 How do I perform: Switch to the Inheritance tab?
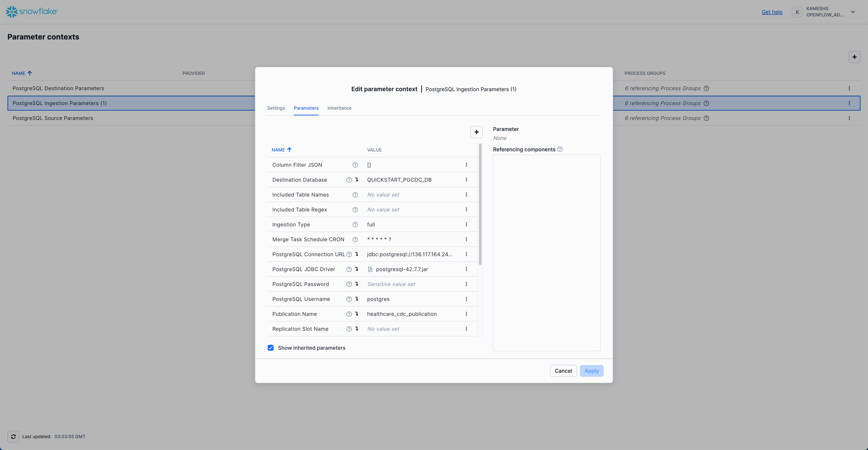[339, 108]
